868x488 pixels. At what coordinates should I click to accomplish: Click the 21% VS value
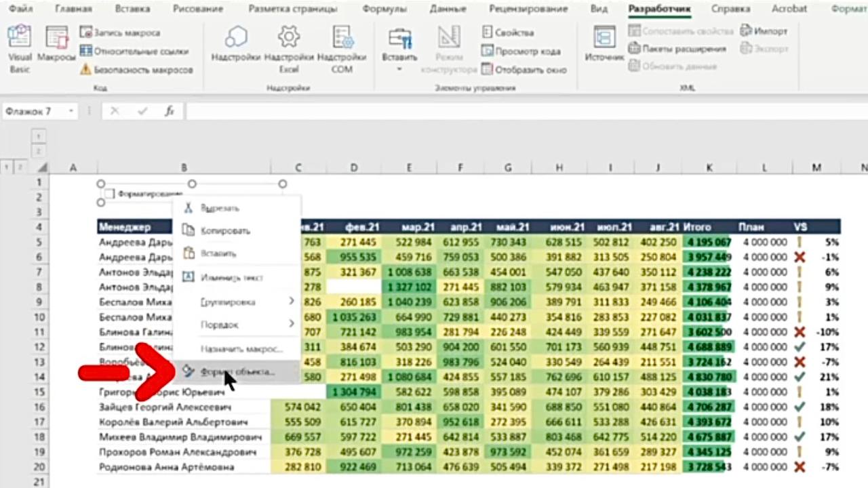click(x=831, y=377)
